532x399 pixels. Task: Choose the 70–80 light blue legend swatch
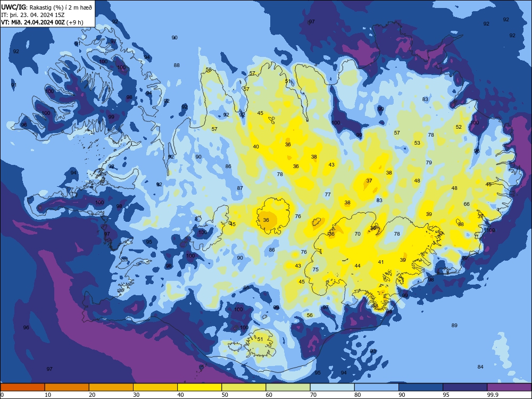[332, 387]
